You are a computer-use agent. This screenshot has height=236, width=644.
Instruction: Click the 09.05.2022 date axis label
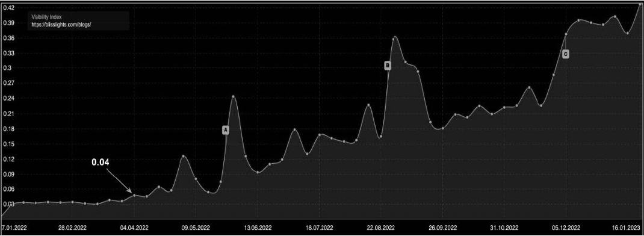coord(196,227)
